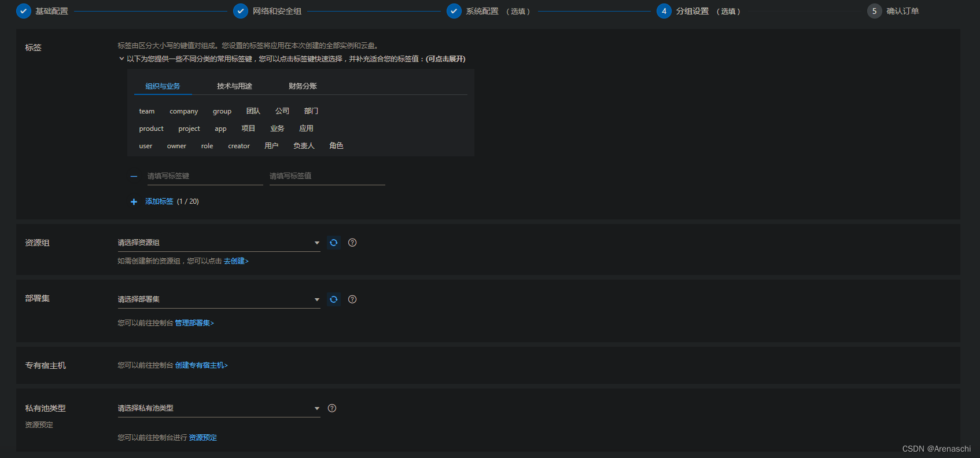The image size is (980, 458).
Task: Open the 资源预定 link
Action: pyautogui.click(x=202, y=438)
